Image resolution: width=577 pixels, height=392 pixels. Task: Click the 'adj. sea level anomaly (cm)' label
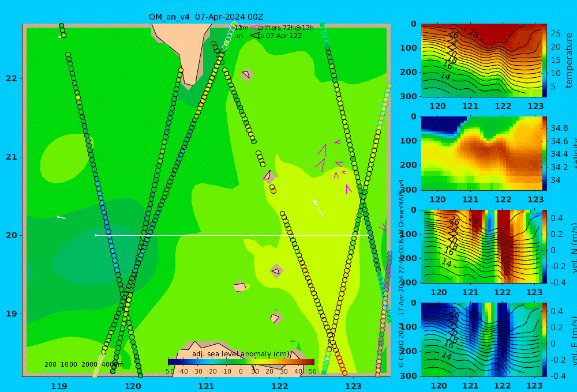coord(241,354)
